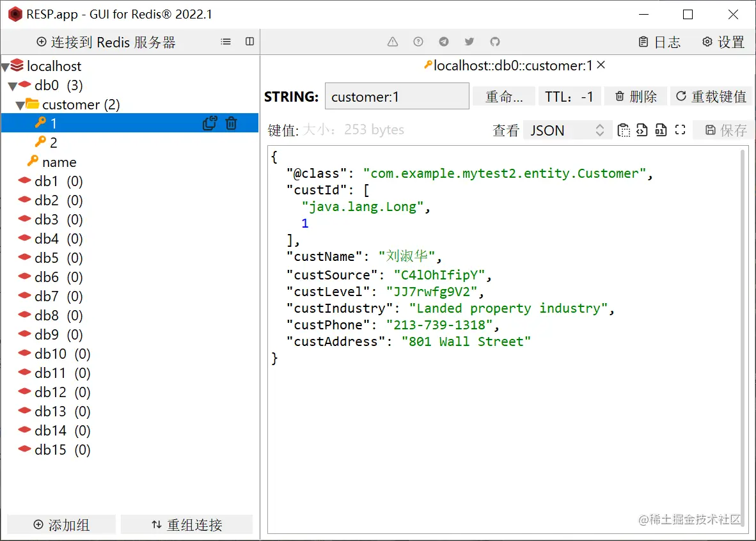This screenshot has height=541, width=756.
Task: Open the connections list menu icon
Action: (x=226, y=42)
